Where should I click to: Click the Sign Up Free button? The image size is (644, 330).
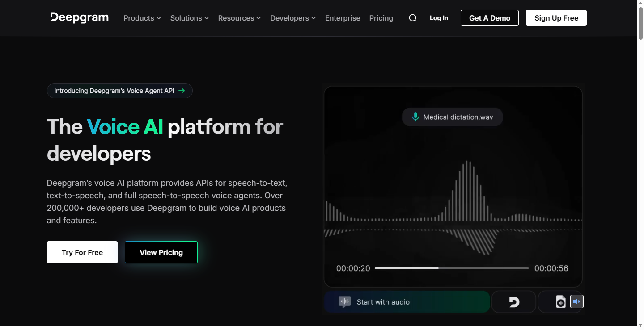click(x=556, y=18)
